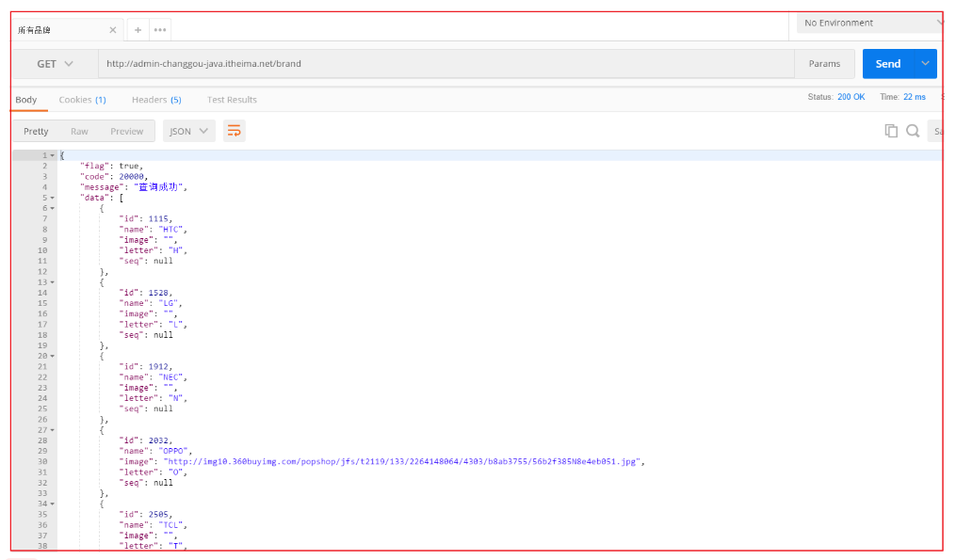Click the id value 1115
Viewport: 956px width, 560px height.
(x=158, y=218)
